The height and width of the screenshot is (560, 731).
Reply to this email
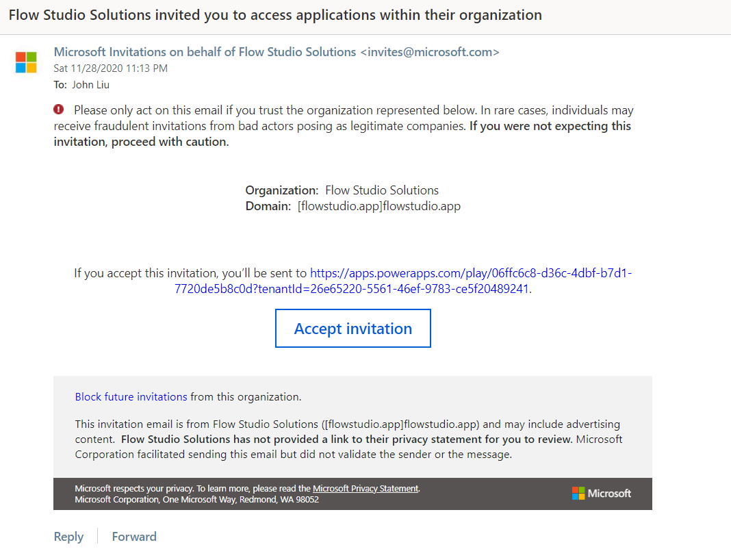coord(68,537)
